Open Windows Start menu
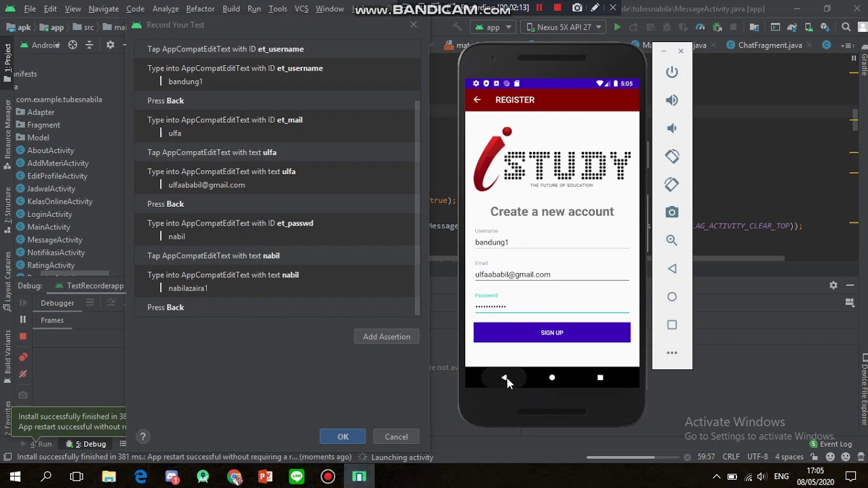 (15, 476)
